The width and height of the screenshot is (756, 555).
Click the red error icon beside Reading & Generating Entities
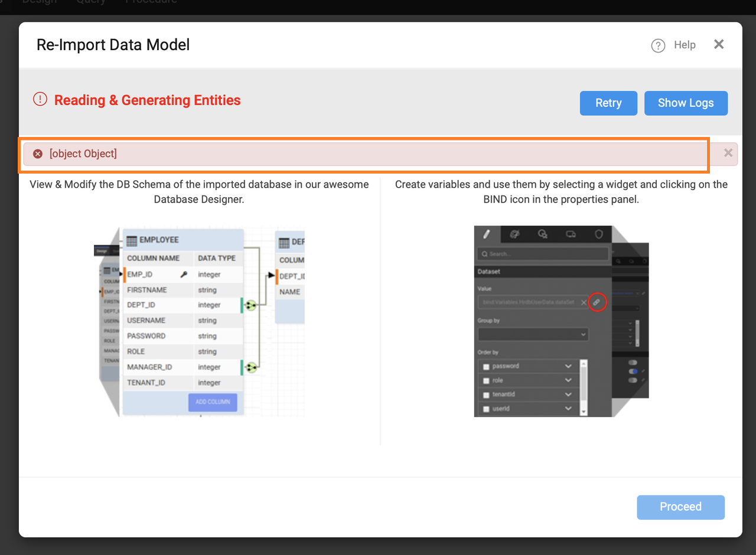coord(40,99)
